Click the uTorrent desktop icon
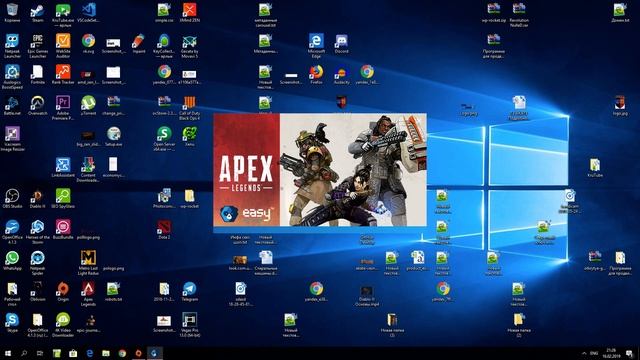This screenshot has width=640, height=360. coord(88,105)
